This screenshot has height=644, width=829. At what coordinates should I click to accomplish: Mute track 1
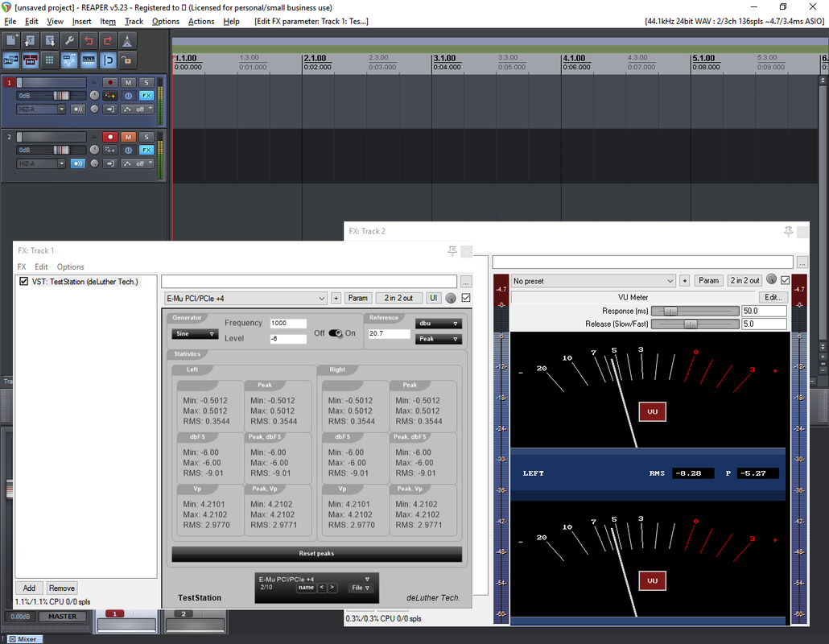[x=128, y=82]
